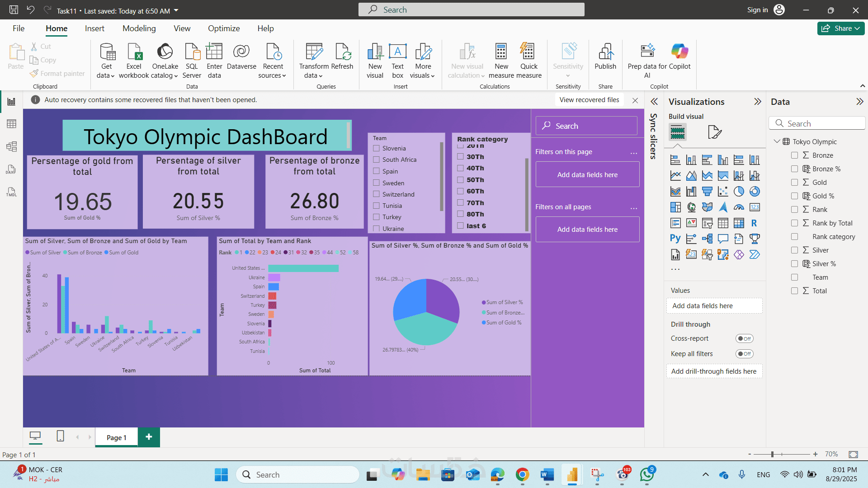
Task: Select the Python visual icon
Action: pyautogui.click(x=675, y=239)
